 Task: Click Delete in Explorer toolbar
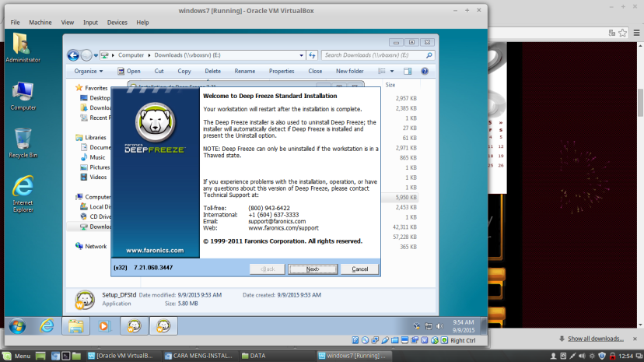(213, 71)
